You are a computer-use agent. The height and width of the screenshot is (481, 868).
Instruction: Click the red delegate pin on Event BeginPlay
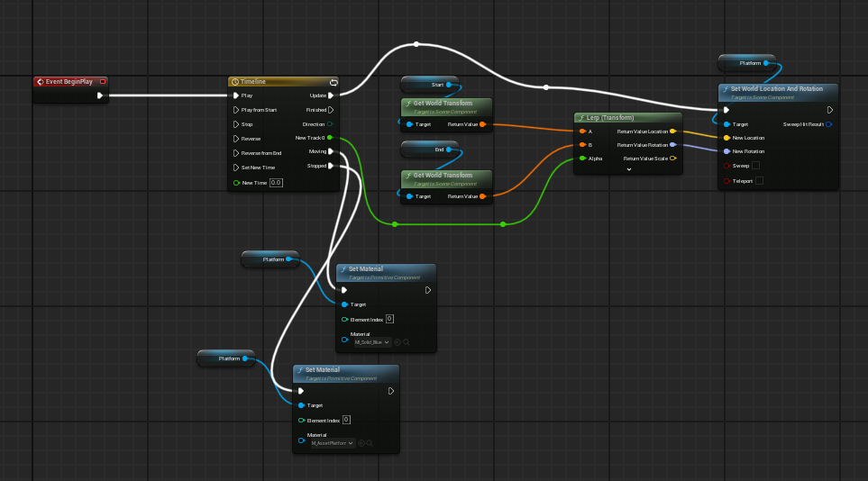point(103,81)
